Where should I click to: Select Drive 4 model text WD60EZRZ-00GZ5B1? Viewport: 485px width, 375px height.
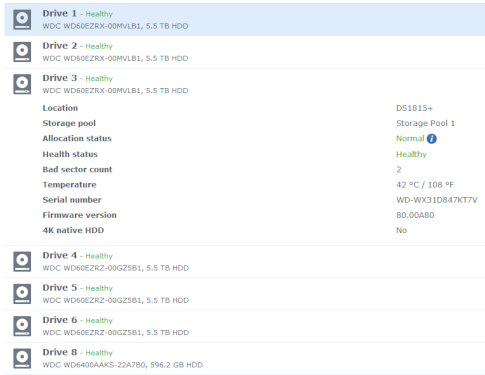pos(102,268)
